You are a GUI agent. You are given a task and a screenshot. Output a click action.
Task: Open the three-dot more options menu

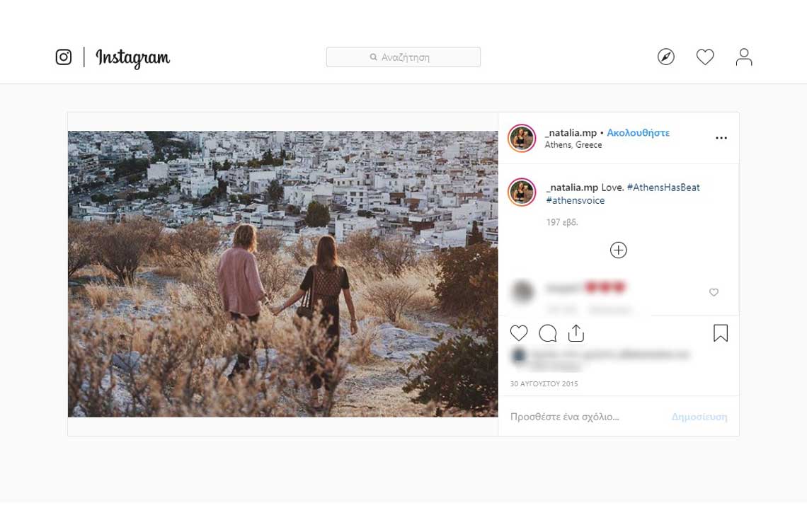(721, 138)
